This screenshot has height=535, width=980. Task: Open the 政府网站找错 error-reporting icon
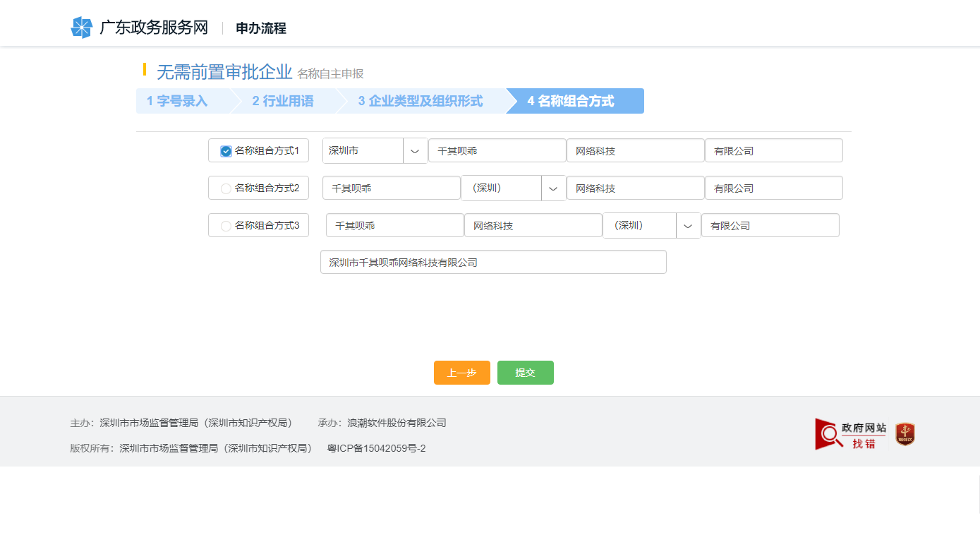[846, 433]
